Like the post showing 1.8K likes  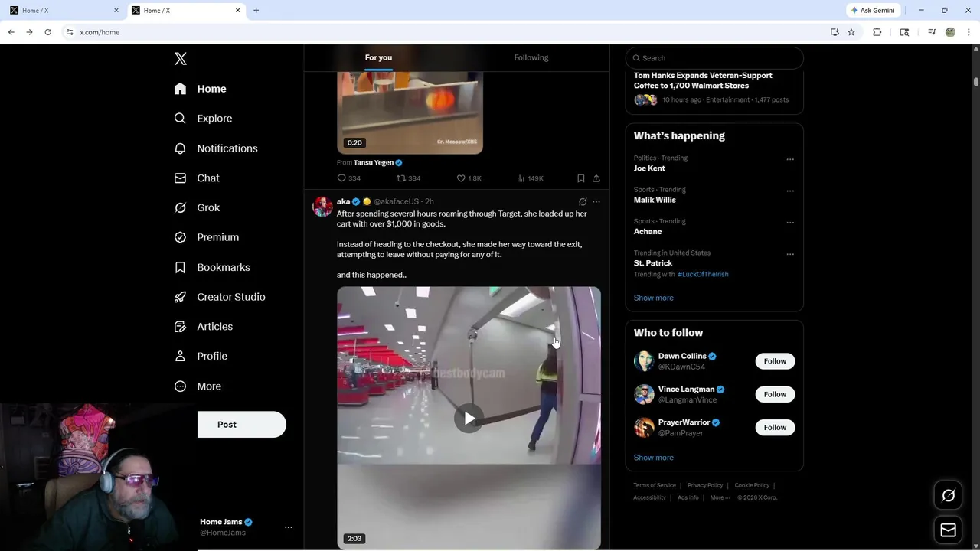(x=469, y=178)
